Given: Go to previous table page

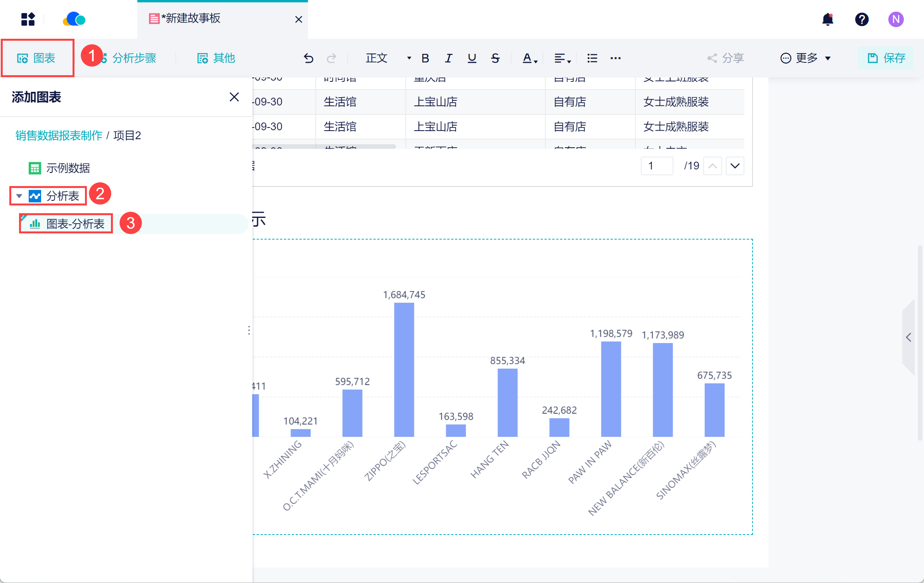Looking at the screenshot, I should (x=712, y=166).
